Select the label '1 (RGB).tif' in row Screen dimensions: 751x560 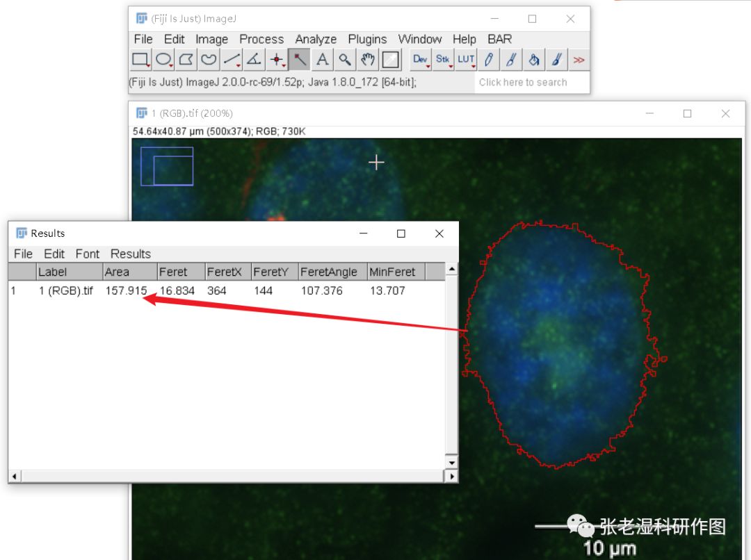click(66, 290)
